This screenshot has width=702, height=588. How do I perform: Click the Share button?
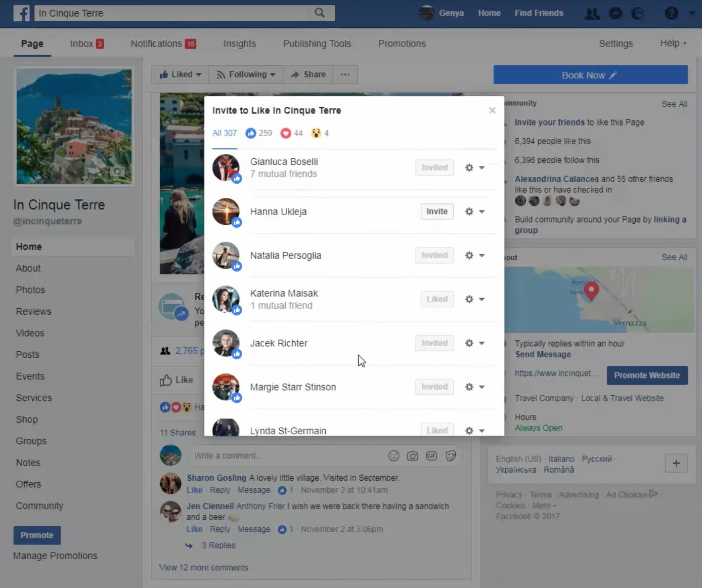(x=308, y=74)
